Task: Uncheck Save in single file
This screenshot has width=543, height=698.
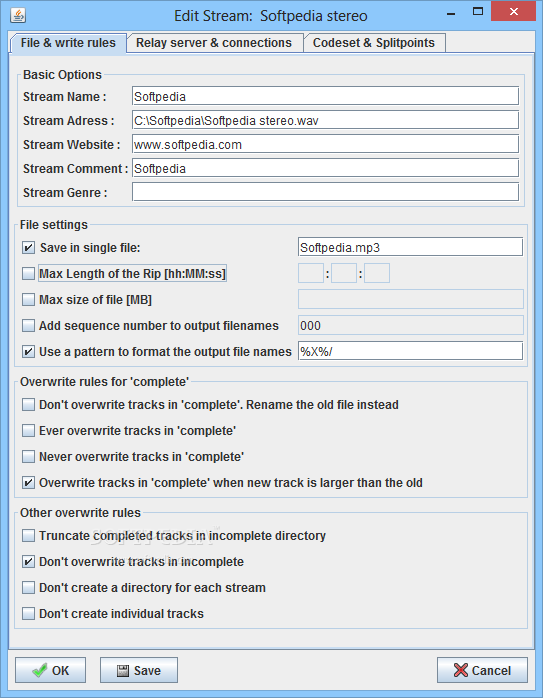Action: 28,248
